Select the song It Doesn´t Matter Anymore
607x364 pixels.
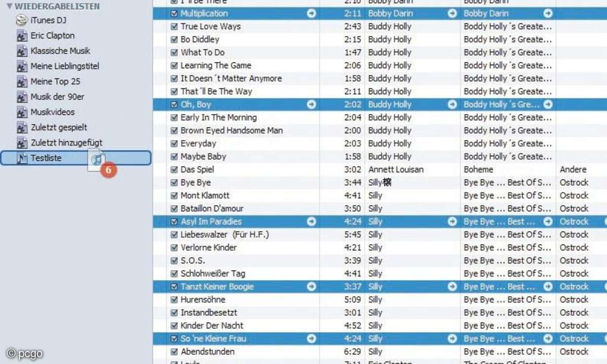pyautogui.click(x=231, y=78)
